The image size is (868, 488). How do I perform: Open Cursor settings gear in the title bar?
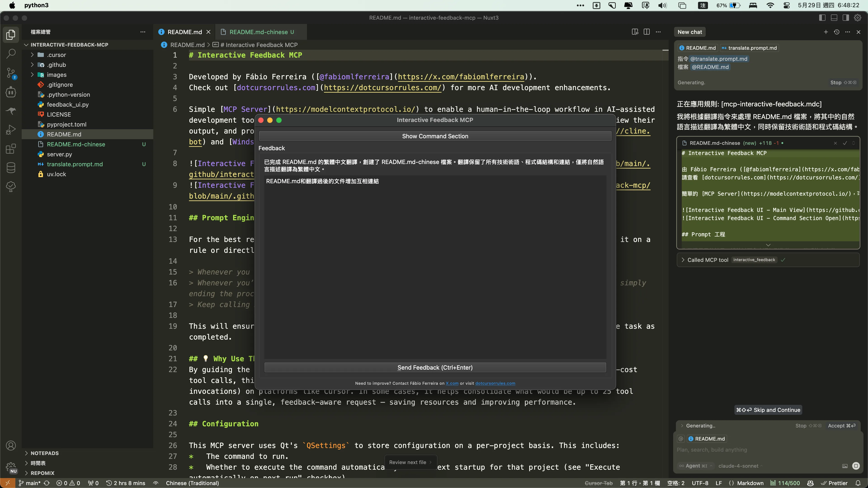point(858,18)
